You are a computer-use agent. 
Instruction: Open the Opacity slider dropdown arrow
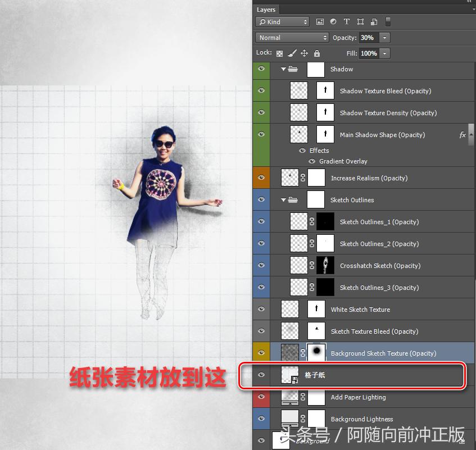(384, 38)
